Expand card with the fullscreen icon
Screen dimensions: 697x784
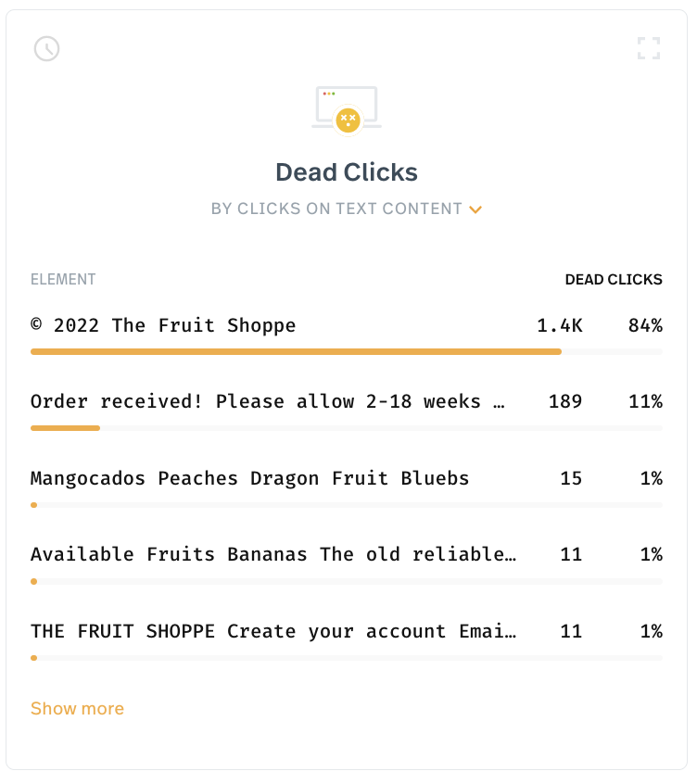[x=649, y=48]
